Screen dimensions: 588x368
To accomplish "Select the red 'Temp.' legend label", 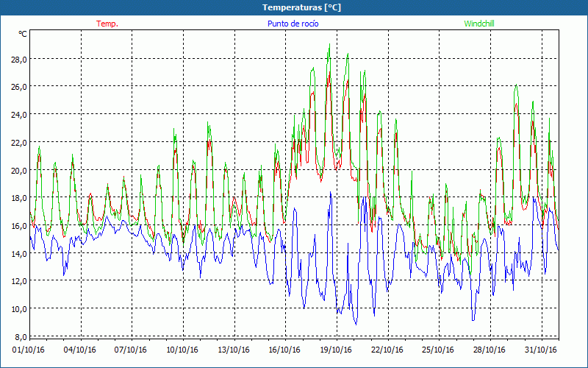I will pyautogui.click(x=107, y=24).
